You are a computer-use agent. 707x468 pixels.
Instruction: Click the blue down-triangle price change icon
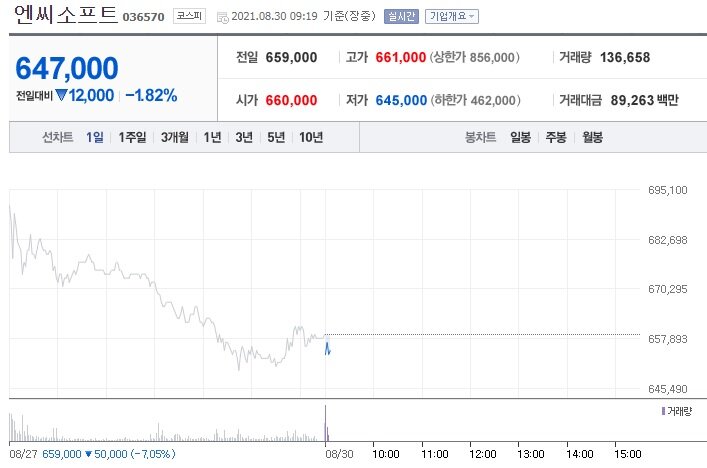pyautogui.click(x=61, y=96)
